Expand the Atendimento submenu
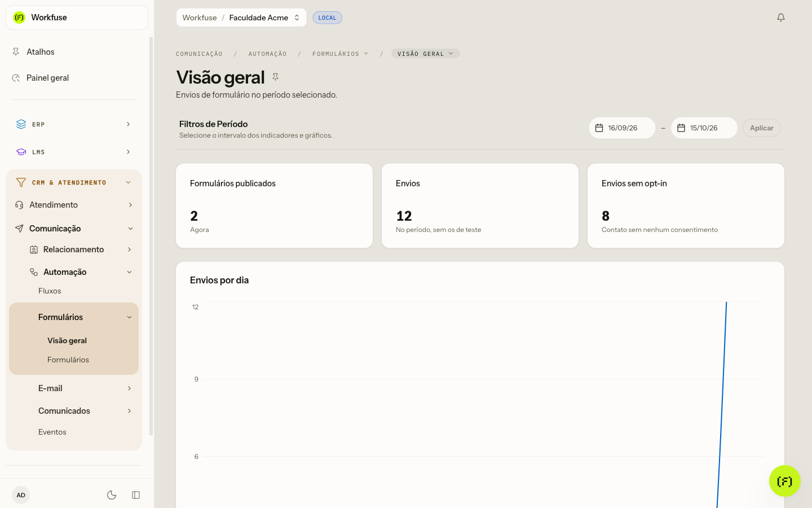812x508 pixels. pyautogui.click(x=130, y=205)
